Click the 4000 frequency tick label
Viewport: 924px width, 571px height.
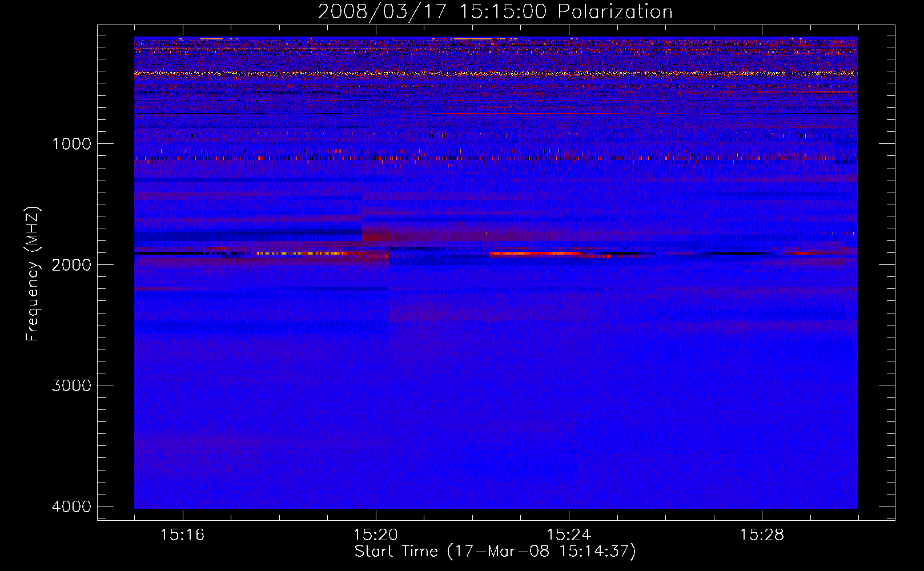71,506
